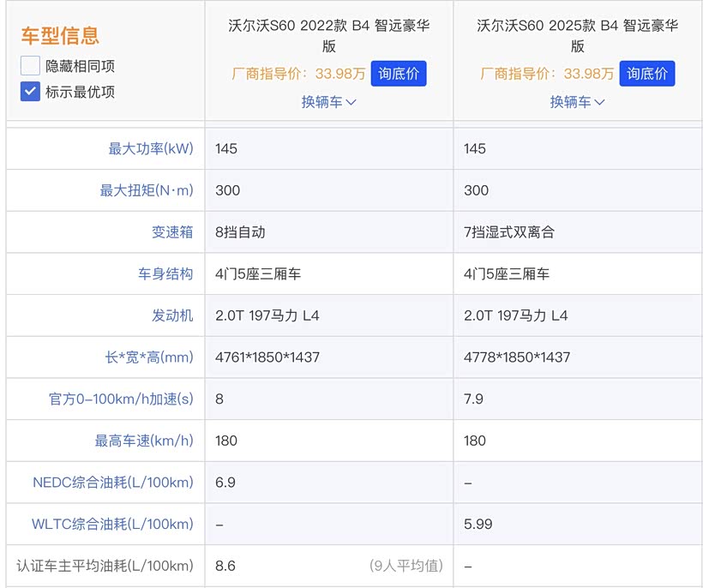703x588 pixels.
Task: Click the 最大扭矩(N·m) row label
Action: [x=147, y=190]
